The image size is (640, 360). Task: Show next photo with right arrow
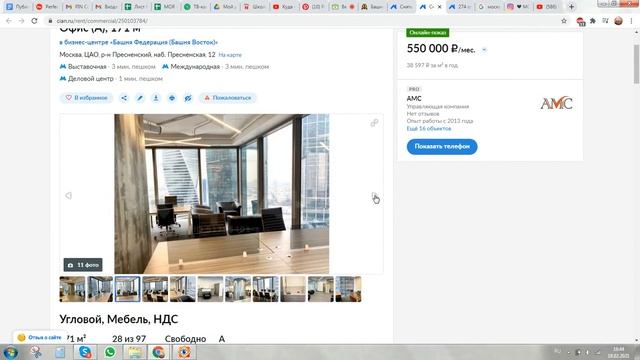point(374,196)
